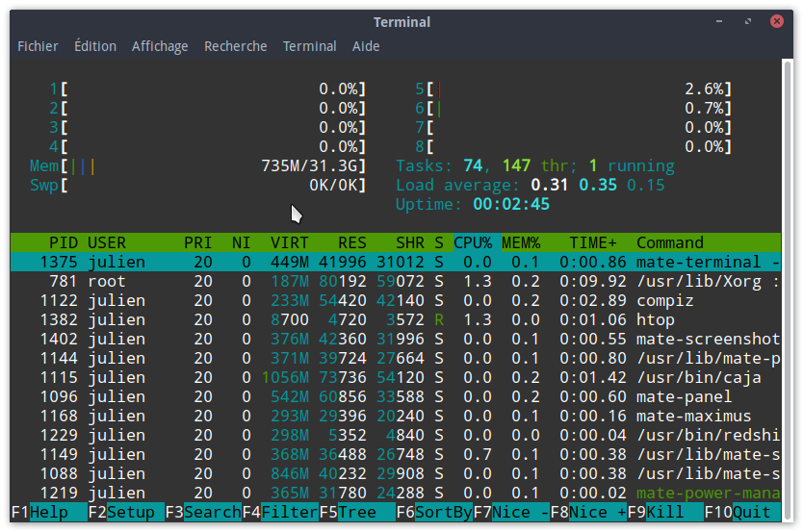Select the htop process row
This screenshot has height=532, width=803.
pos(396,319)
